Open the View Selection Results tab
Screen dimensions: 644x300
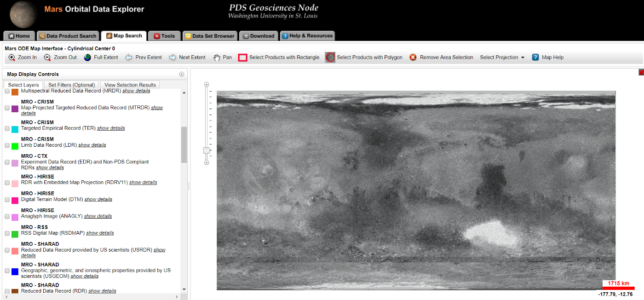[x=130, y=85]
